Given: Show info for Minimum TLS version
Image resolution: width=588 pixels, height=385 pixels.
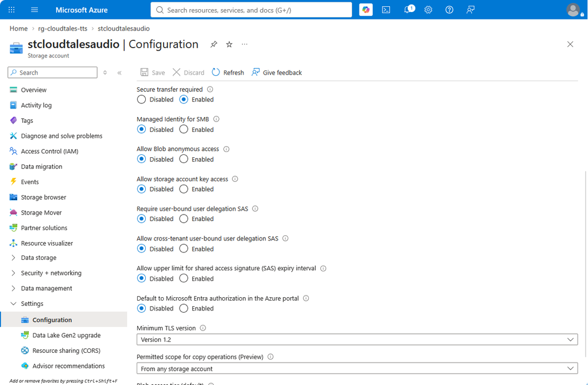Looking at the screenshot, I should (x=203, y=328).
